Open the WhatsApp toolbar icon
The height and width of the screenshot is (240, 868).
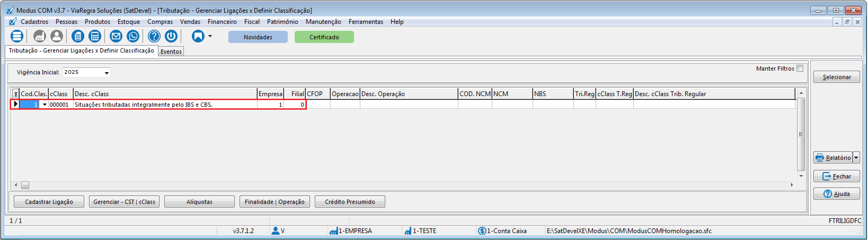[133, 36]
